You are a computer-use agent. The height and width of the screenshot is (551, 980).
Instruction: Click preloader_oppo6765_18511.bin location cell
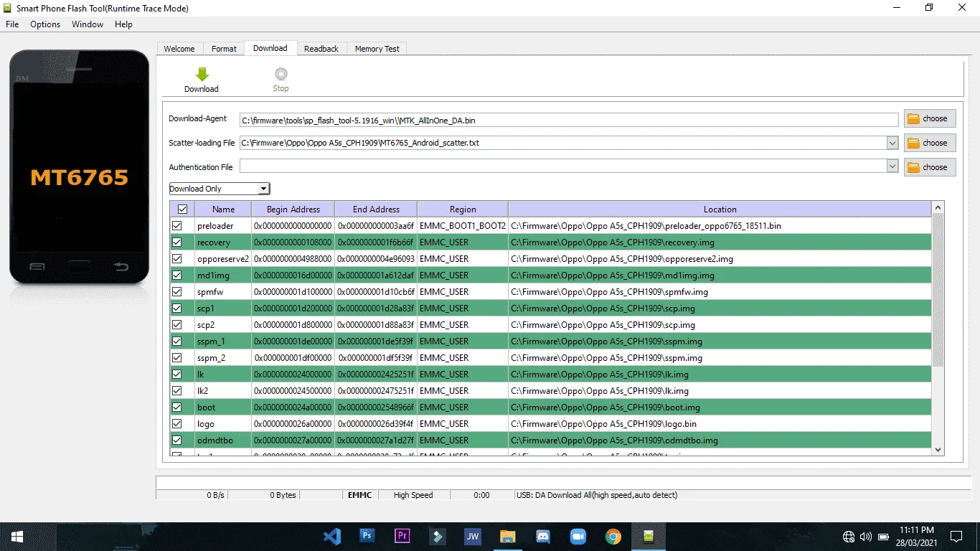[720, 226]
